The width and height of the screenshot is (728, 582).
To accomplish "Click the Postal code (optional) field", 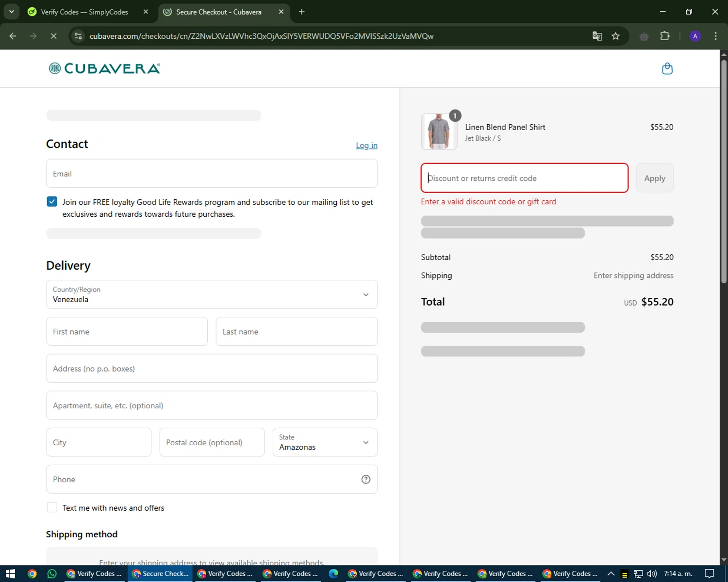I will pos(212,442).
